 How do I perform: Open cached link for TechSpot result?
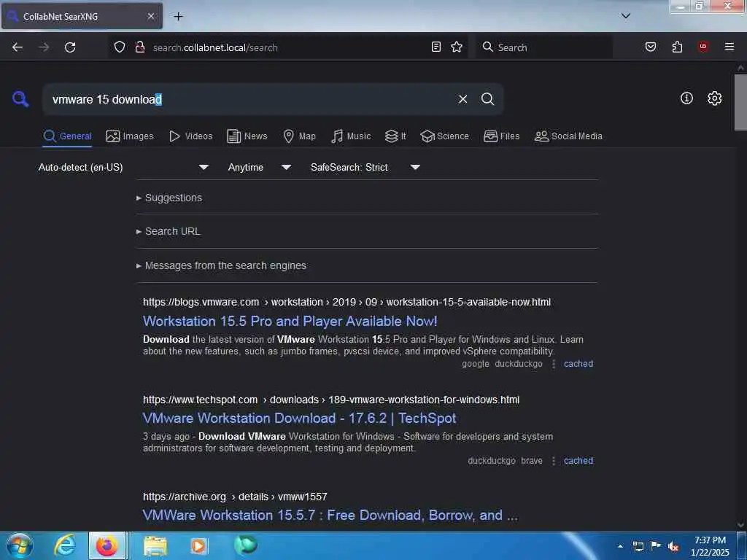pos(578,461)
